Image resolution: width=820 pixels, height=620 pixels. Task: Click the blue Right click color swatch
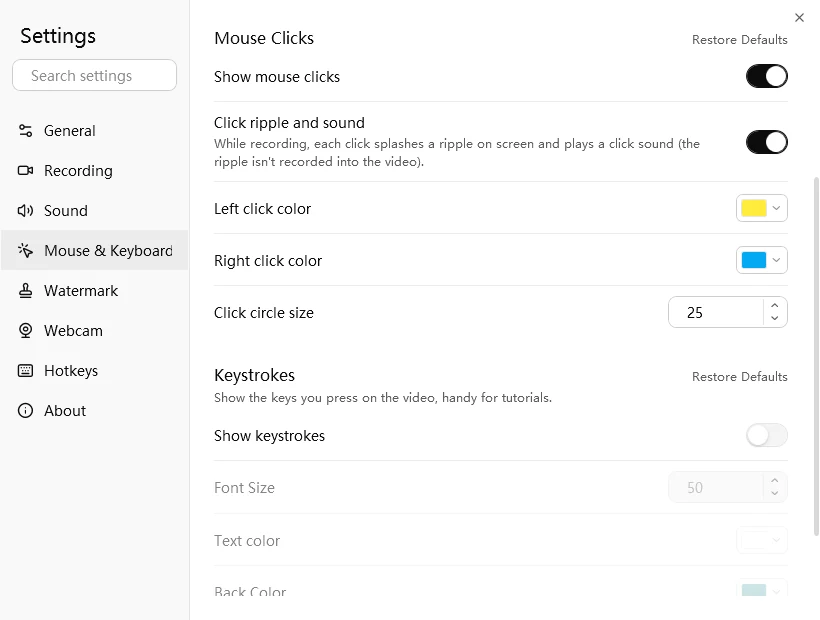[754, 260]
